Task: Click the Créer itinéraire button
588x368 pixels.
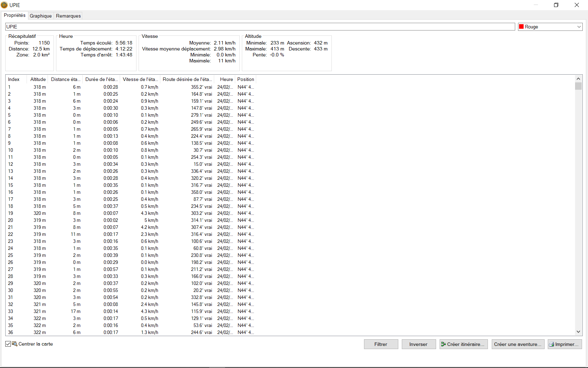Action: 463,344
